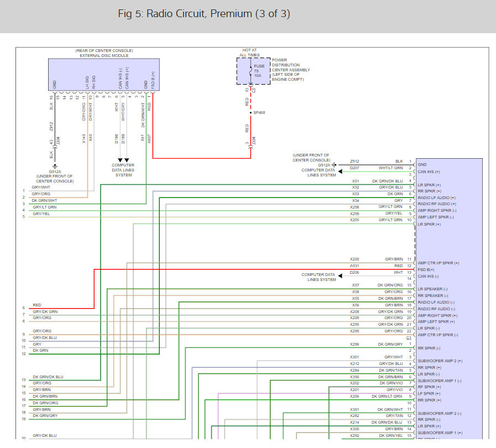This screenshot has width=496, height=448.
Task: Select the X54 circuit code
Action: tap(356, 201)
